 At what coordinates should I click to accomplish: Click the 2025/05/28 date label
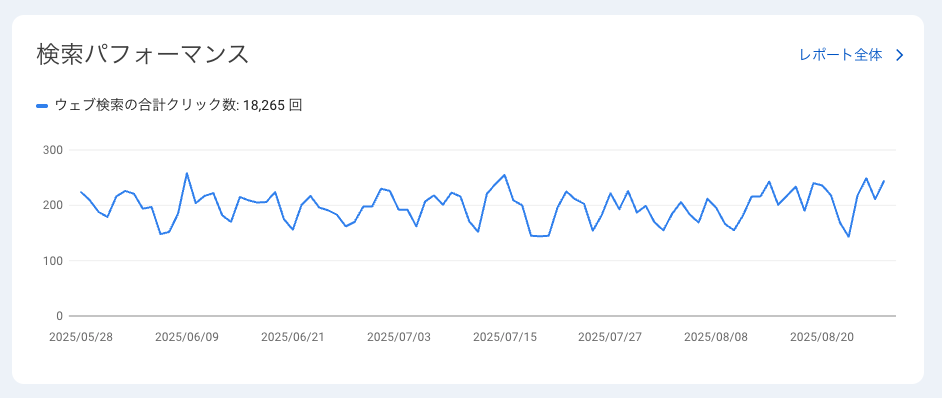pos(81,337)
